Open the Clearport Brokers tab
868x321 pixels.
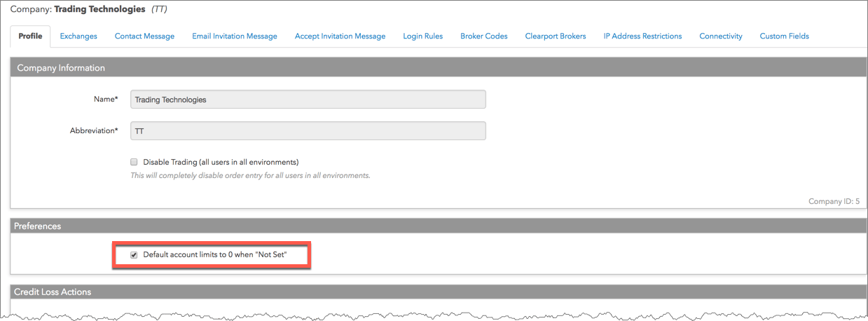556,36
